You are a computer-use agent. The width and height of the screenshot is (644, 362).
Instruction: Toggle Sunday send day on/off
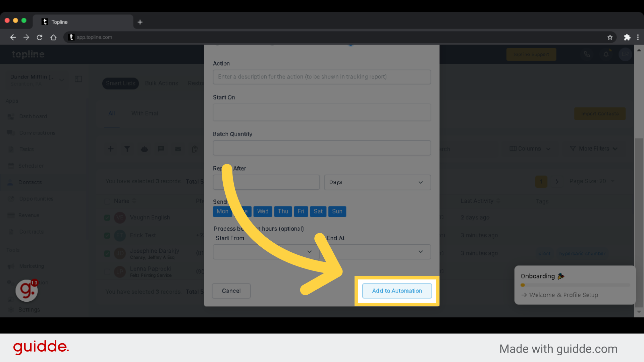point(337,211)
